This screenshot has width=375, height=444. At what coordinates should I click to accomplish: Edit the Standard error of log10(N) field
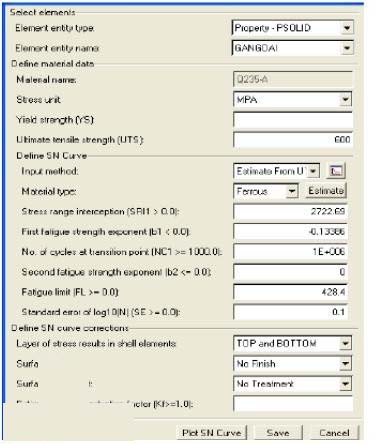290,312
